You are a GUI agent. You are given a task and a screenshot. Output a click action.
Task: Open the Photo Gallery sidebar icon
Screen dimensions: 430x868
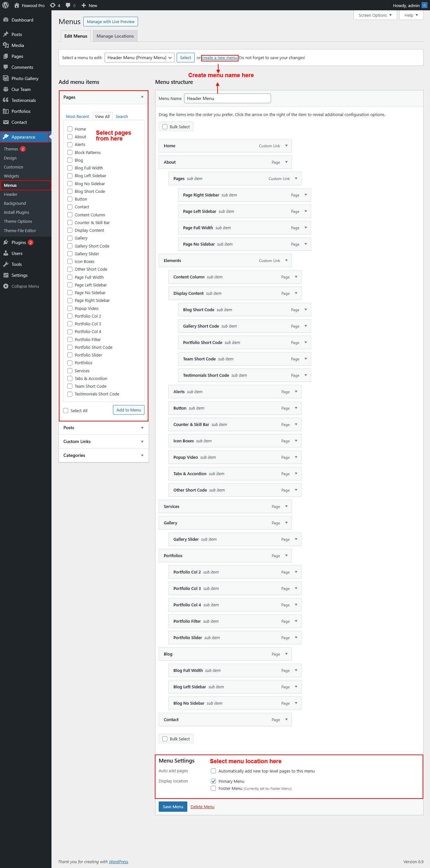coord(6,78)
